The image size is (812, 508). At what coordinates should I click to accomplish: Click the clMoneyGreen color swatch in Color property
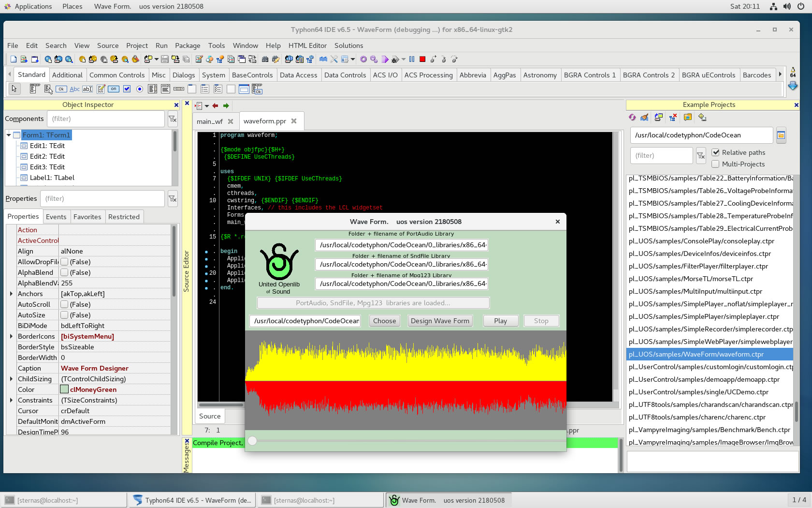click(x=64, y=389)
